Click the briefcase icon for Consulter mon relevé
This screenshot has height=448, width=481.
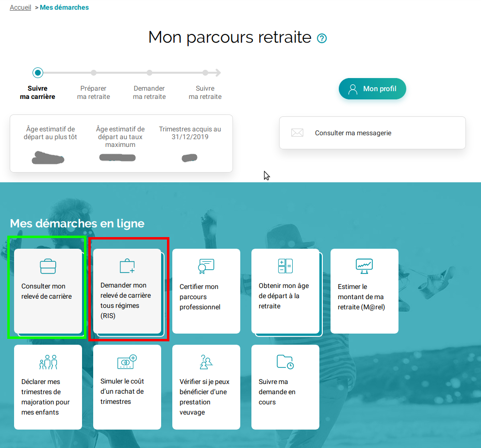point(48,266)
